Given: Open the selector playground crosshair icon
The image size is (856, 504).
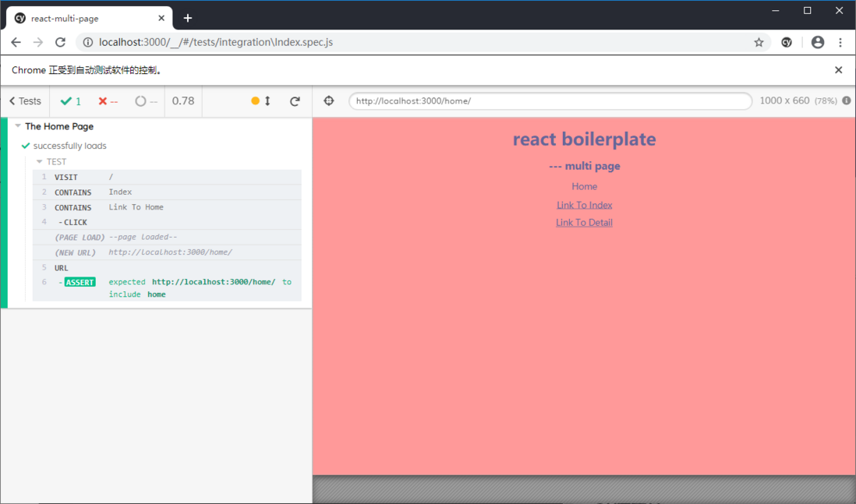Looking at the screenshot, I should click(329, 100).
